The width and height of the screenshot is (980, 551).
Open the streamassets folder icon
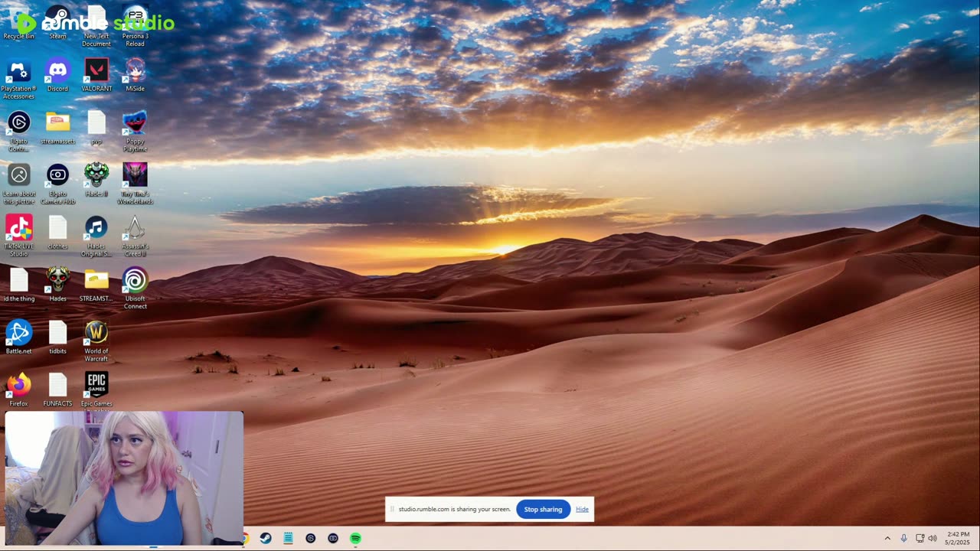coord(57,128)
